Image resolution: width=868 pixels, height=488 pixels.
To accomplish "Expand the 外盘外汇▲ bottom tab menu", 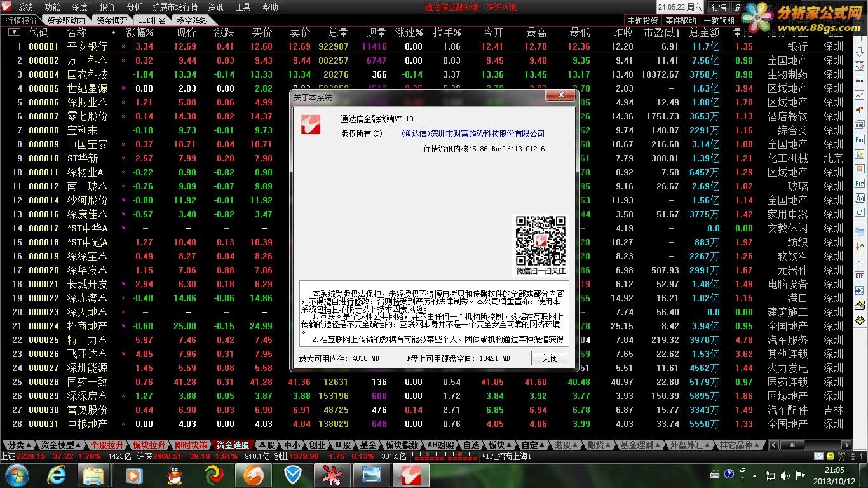I will click(690, 445).
